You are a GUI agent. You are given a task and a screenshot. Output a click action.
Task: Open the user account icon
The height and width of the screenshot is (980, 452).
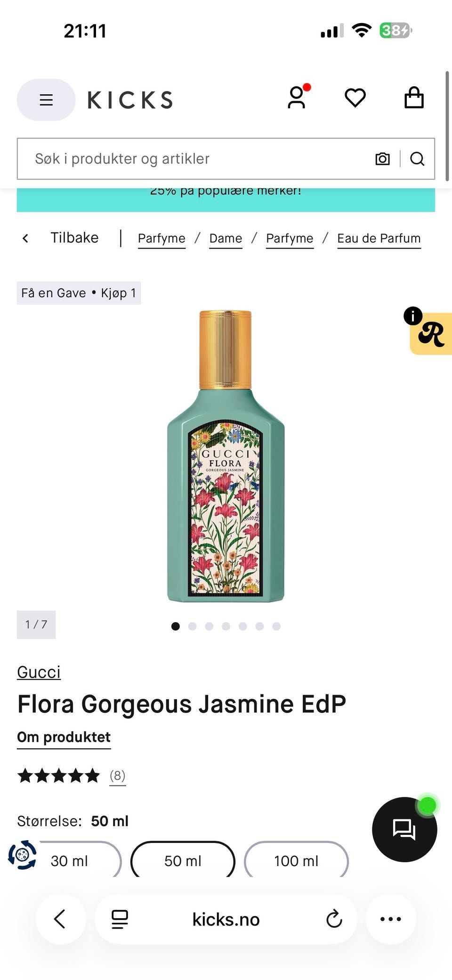pos(297,98)
